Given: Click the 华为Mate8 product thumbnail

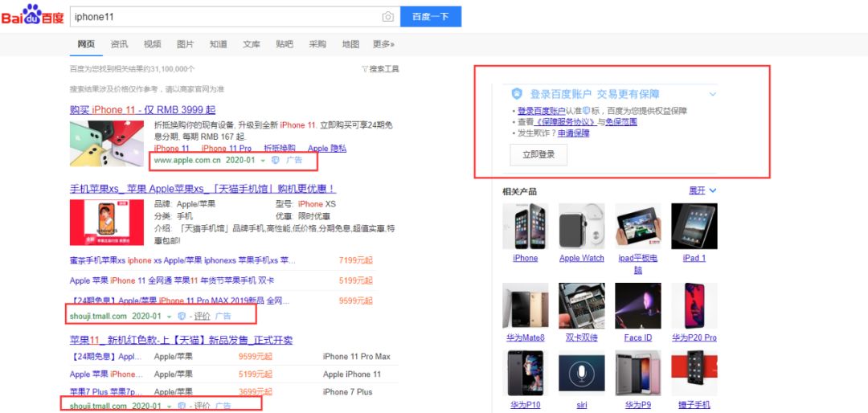Looking at the screenshot, I should [x=526, y=305].
